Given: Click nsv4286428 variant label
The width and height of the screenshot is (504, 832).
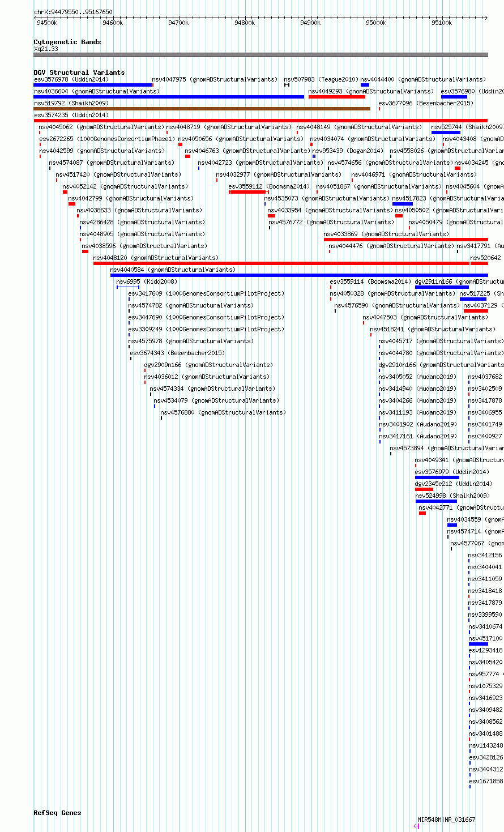Looking at the screenshot, I should pos(142,222).
